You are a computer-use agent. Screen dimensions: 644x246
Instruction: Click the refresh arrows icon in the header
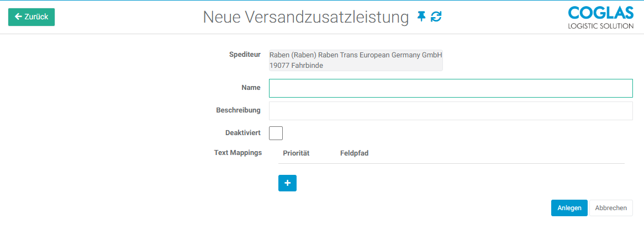[x=436, y=17]
